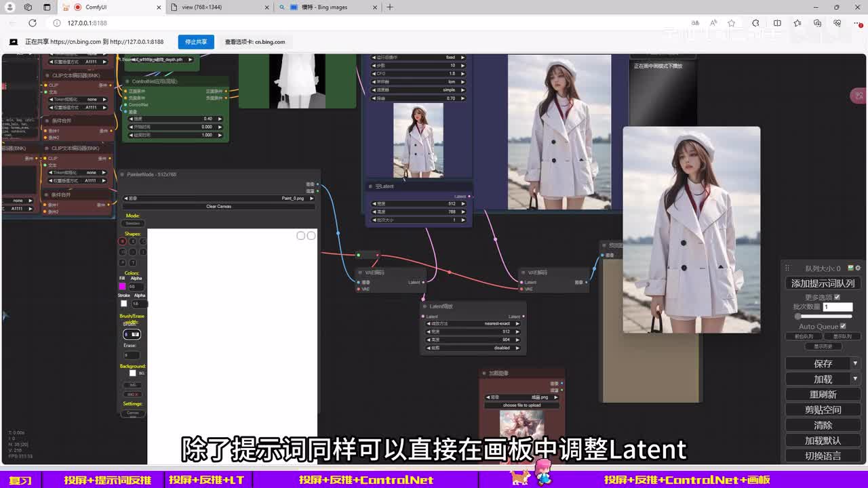Viewport: 868px width, 488px height.
Task: Open a new browser tab
Action: pyautogui.click(x=390, y=7)
